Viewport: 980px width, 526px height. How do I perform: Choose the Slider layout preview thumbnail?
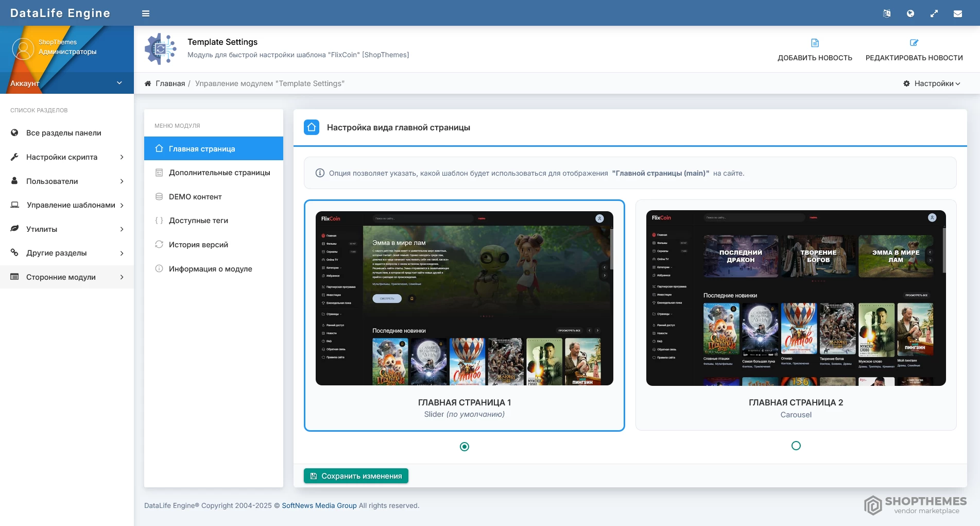pyautogui.click(x=465, y=298)
